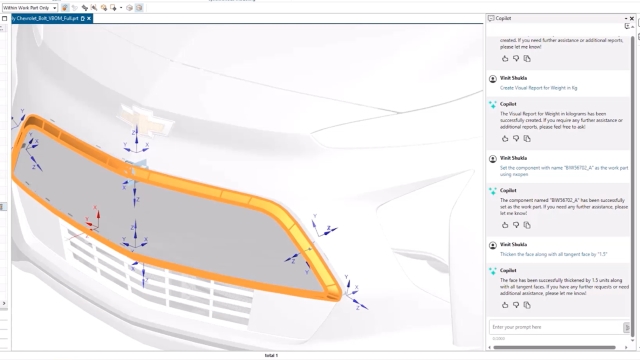The image size is (640, 360).
Task: Dislike the 'face has been successfully thickened' reply
Action: 516,305
